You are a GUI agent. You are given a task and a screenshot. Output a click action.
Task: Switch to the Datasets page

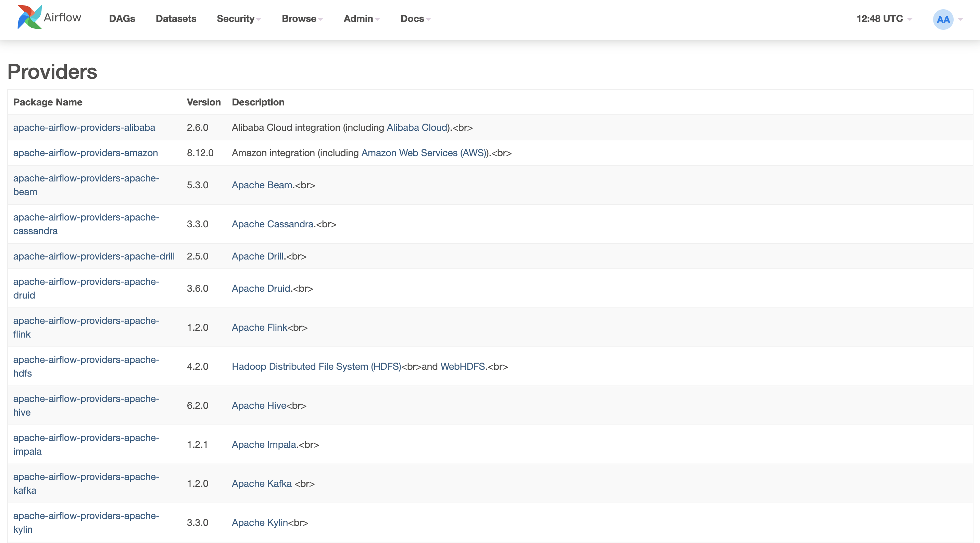coord(176,18)
